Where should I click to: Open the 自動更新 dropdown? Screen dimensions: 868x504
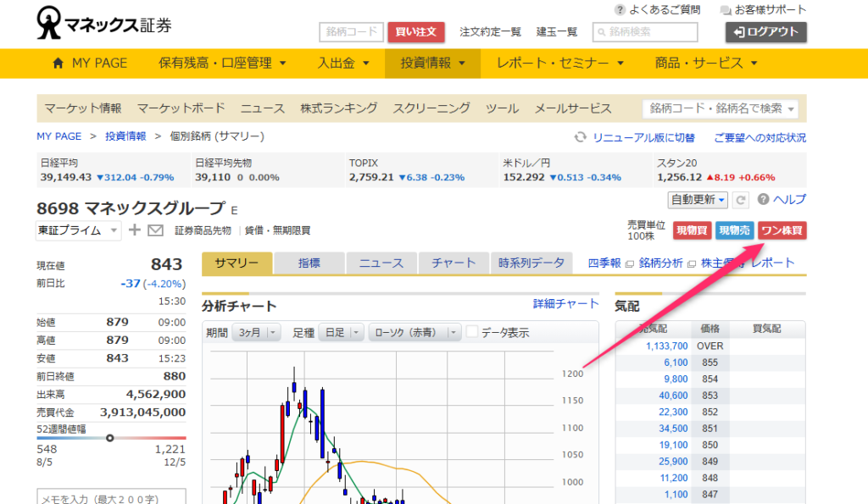pyautogui.click(x=698, y=200)
